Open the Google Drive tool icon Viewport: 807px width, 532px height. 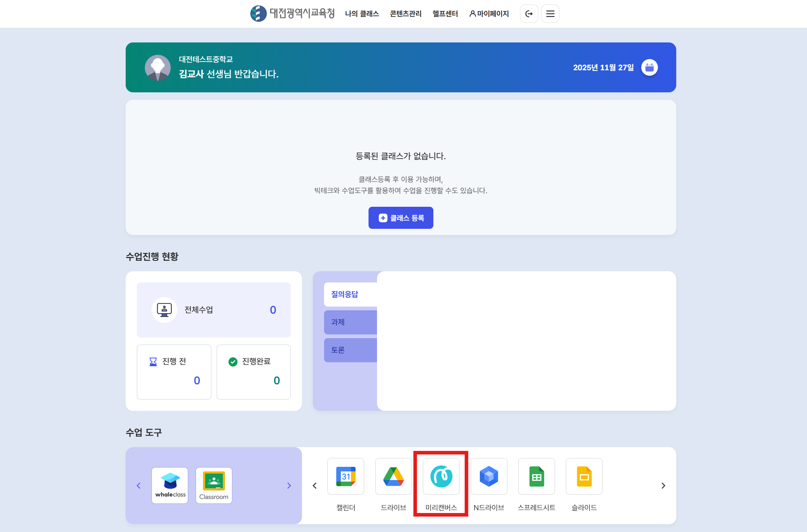[393, 476]
